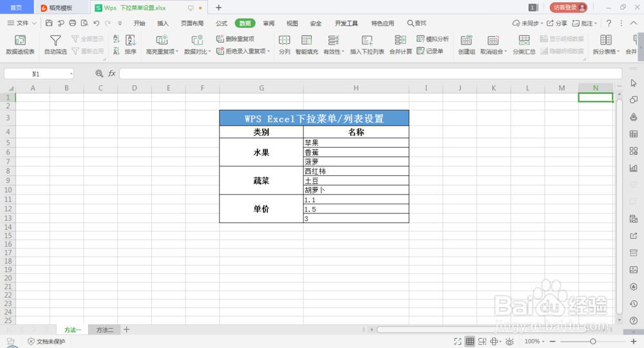Expand the 未同步 sync dropdown
Screen dimensions: 644x348
click(x=542, y=23)
